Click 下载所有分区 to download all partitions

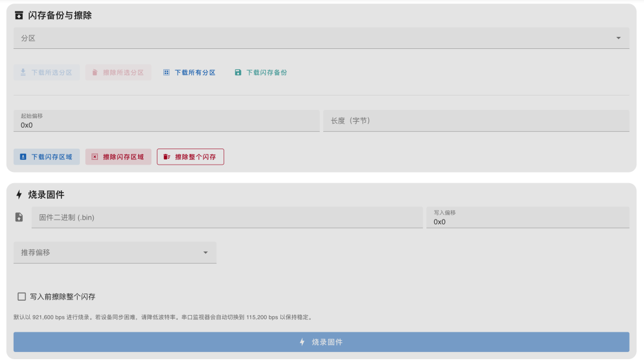click(190, 72)
